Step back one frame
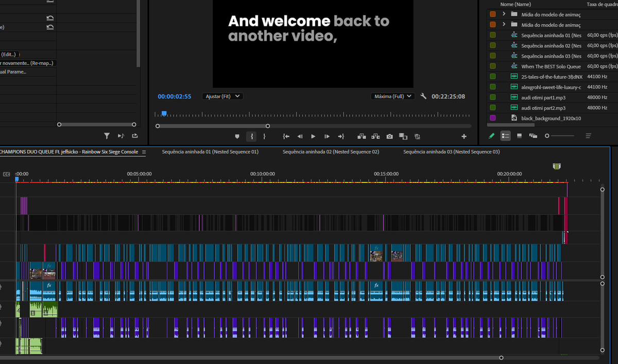Viewport: 618px width, 364px height. click(x=300, y=136)
